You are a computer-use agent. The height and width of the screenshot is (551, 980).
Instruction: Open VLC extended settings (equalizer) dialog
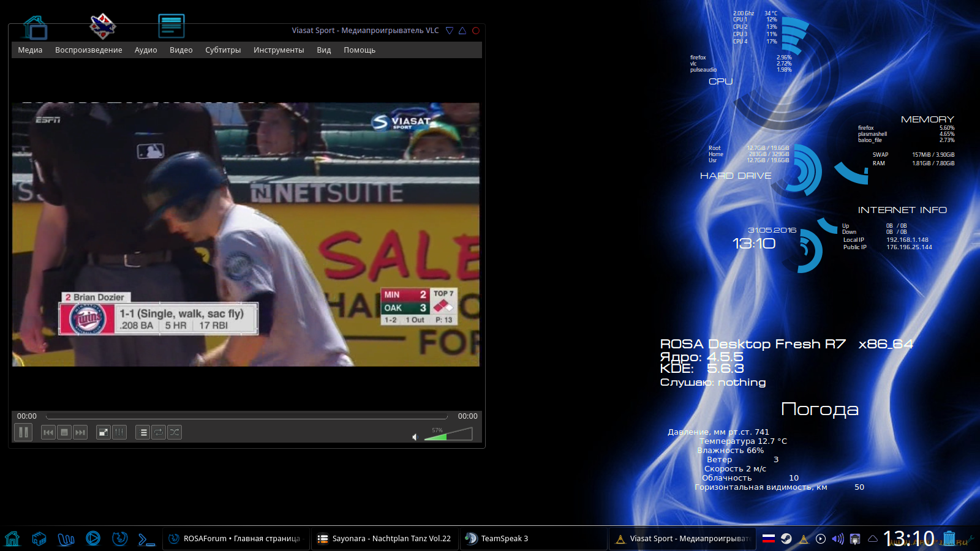pyautogui.click(x=119, y=432)
